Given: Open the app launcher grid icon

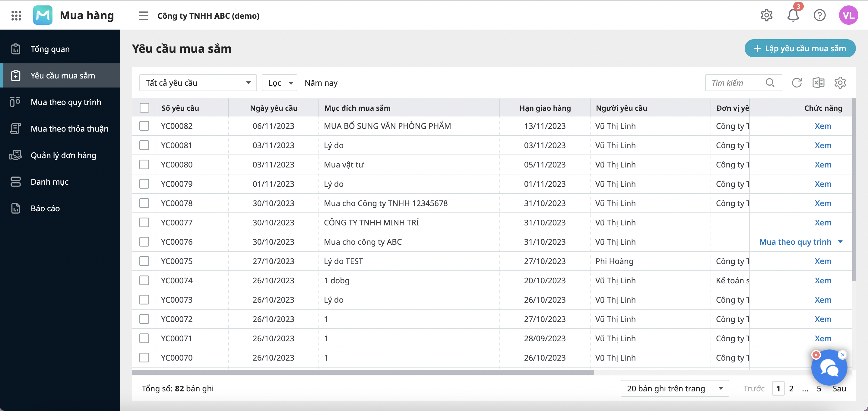Looking at the screenshot, I should [16, 15].
